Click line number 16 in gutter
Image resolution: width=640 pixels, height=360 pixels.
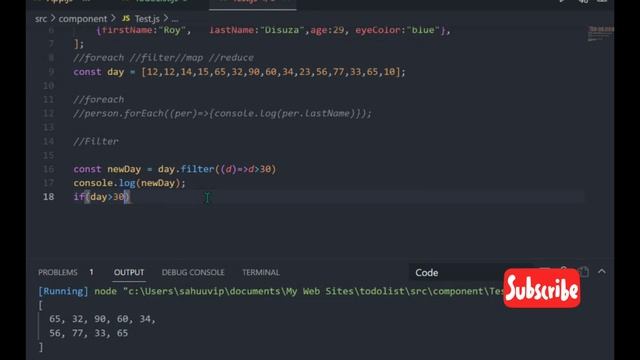pos(48,169)
